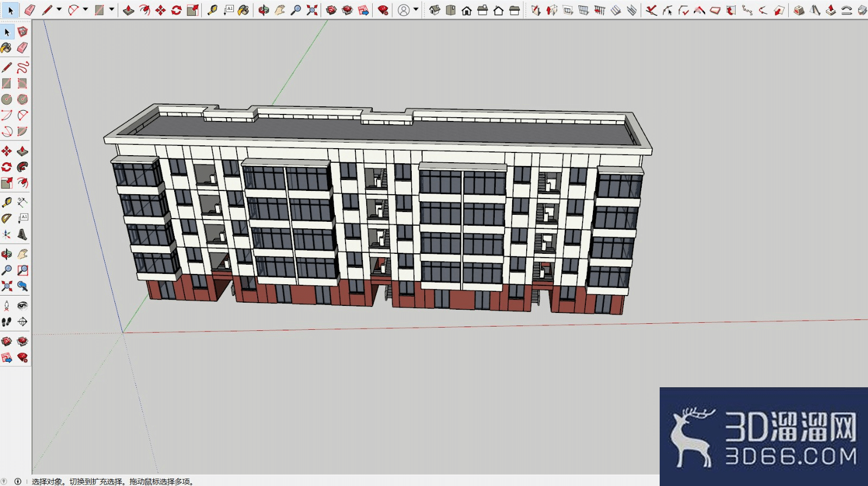Activate the Position Camera tool
868x486 pixels.
(7, 305)
